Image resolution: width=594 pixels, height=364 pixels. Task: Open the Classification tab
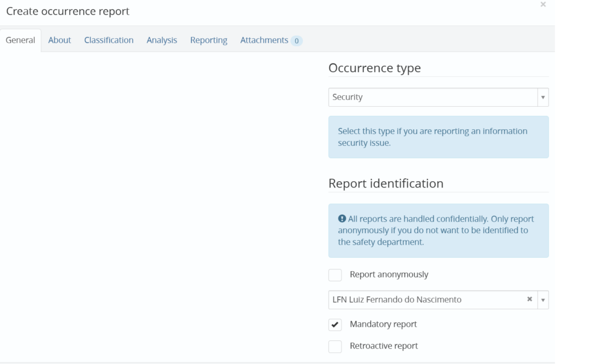(108, 40)
